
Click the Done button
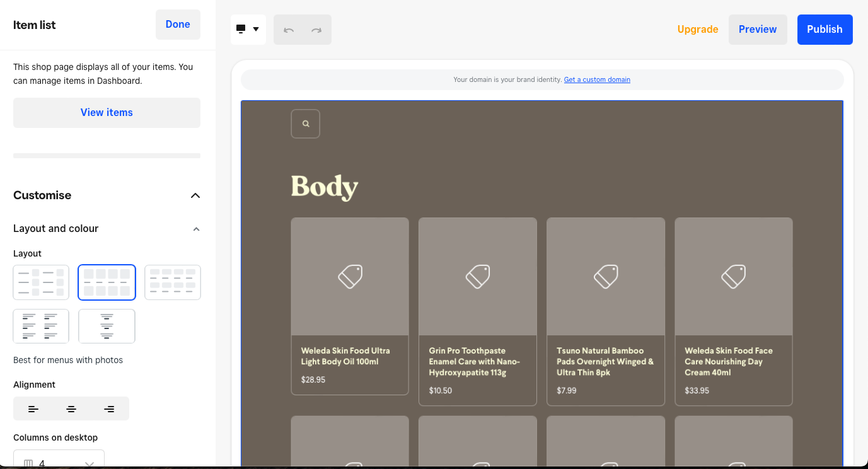click(x=178, y=25)
